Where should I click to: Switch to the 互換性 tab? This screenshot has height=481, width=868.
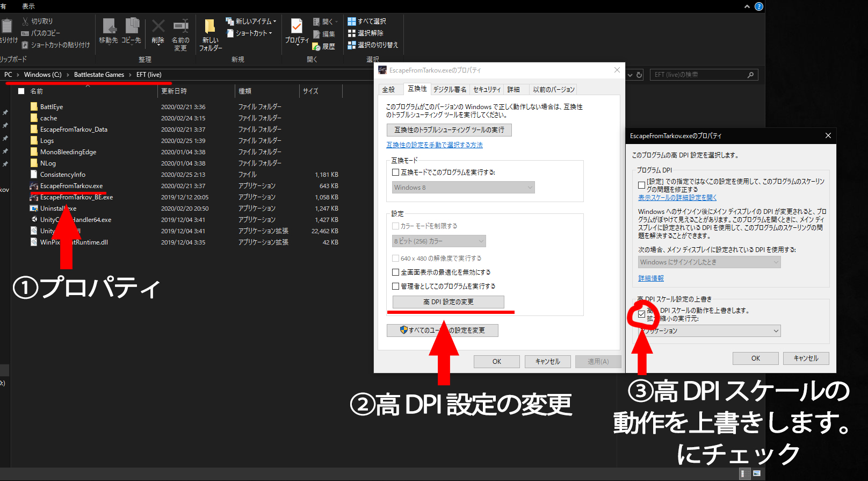click(x=417, y=89)
